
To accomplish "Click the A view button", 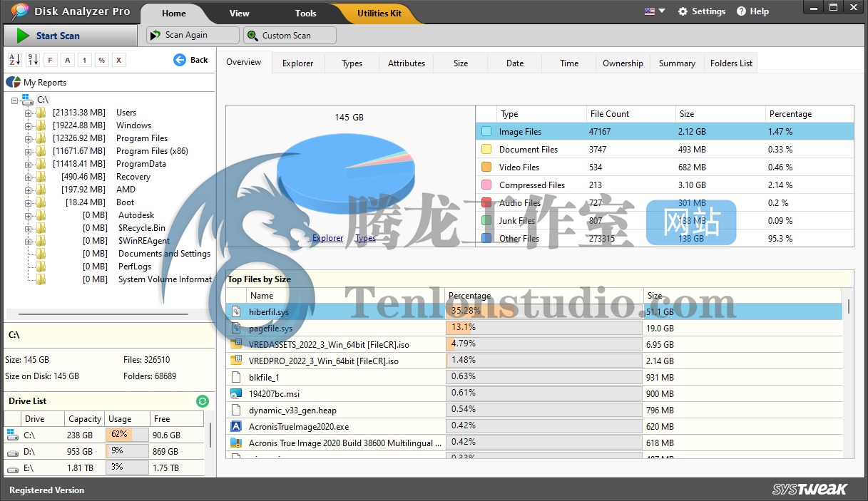I will [67, 60].
